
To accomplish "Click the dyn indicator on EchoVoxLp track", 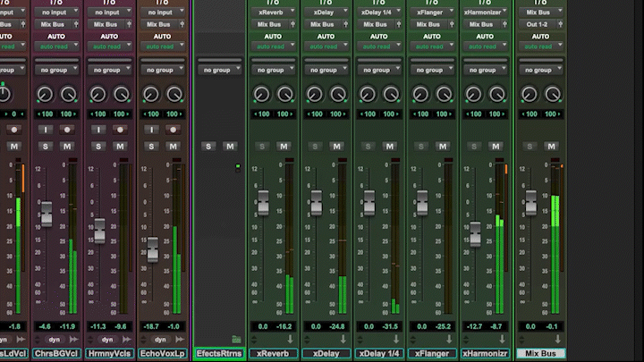I will coord(160,340).
